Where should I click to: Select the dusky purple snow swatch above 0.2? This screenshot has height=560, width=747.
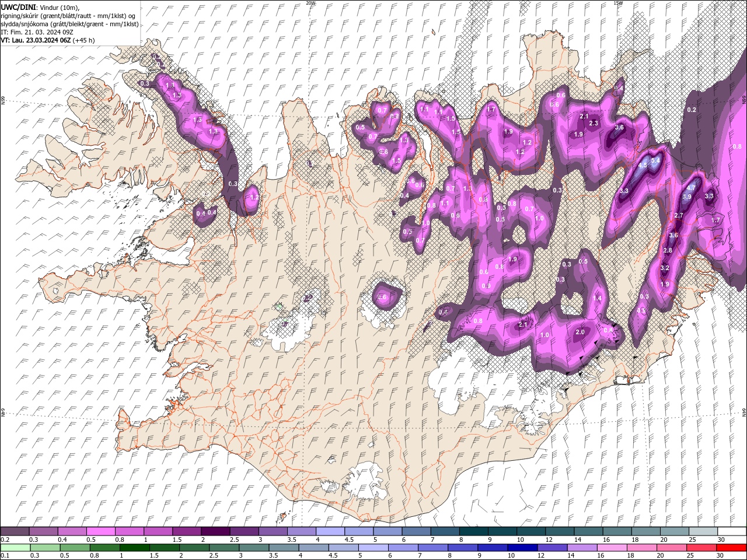pyautogui.click(x=15, y=531)
